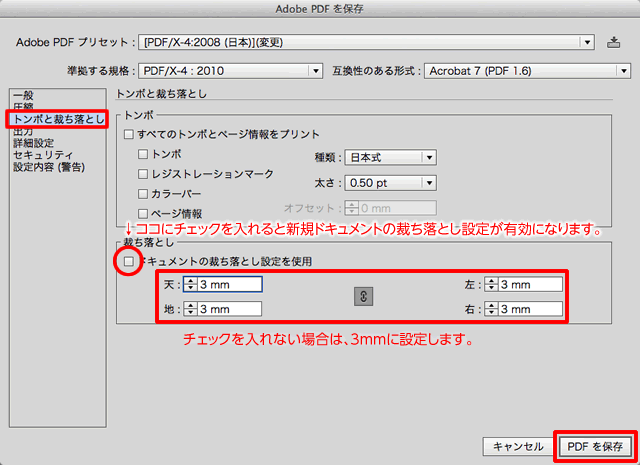This screenshot has height=465, width=640.
Task: Click the stepper arrows for 右 bleed
Action: [491, 309]
